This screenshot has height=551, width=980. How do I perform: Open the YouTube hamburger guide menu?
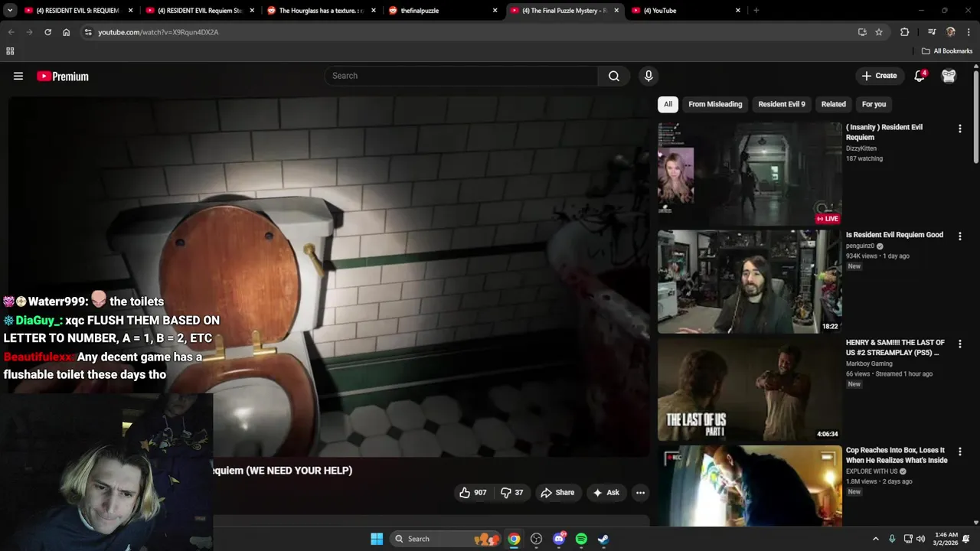[18, 76]
